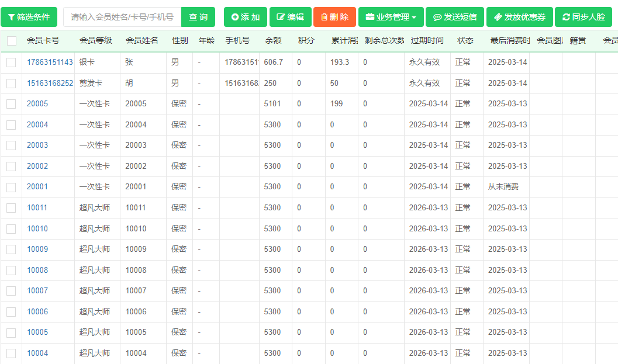
Task: Click the member name 胡
Action: coord(129,83)
